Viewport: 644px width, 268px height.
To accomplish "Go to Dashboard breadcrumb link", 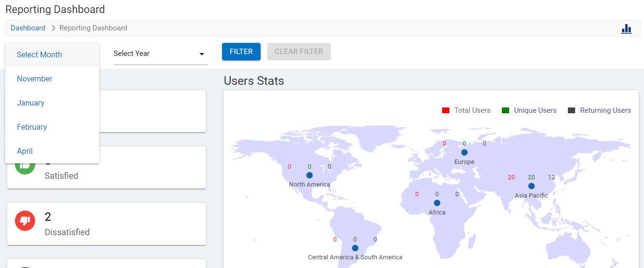I will point(28,28).
